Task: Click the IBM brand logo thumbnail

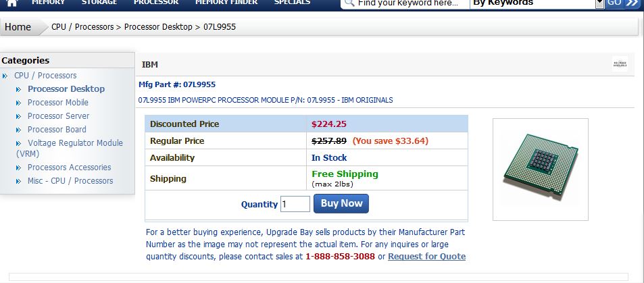Action: (620, 64)
